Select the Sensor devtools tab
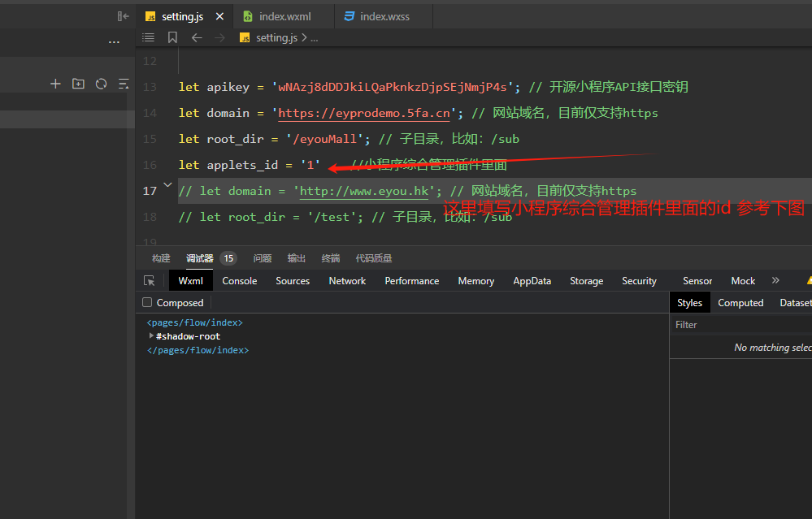The image size is (812, 519). [697, 281]
